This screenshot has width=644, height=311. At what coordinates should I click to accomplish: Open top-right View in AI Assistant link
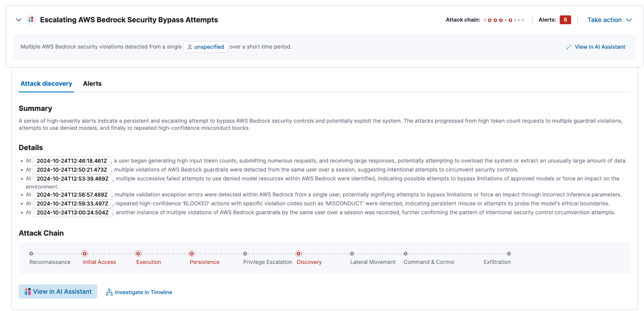pos(600,47)
